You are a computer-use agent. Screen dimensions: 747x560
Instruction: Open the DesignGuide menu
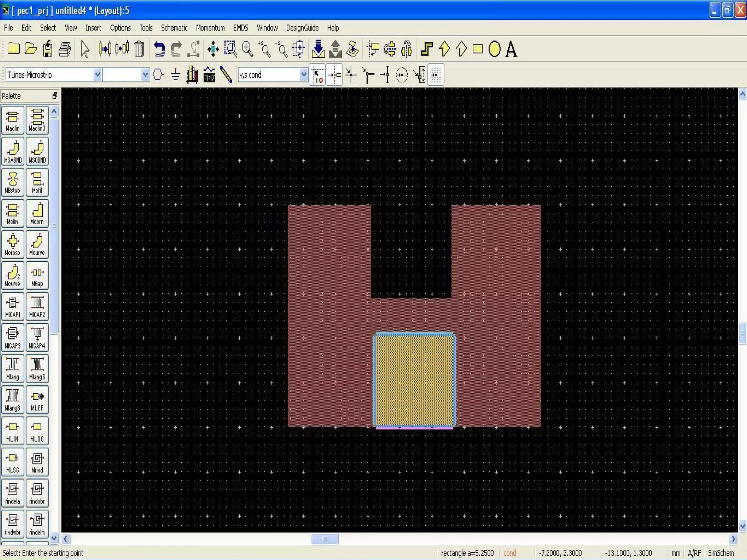pyautogui.click(x=302, y=28)
